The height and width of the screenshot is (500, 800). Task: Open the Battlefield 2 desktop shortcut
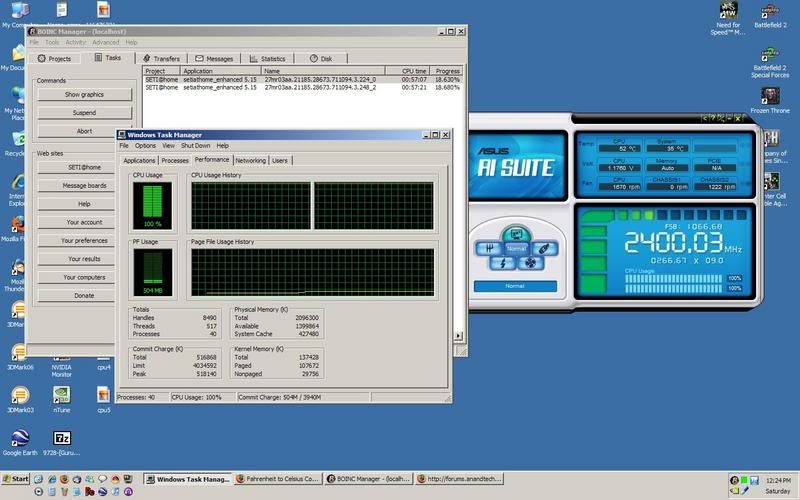(770, 15)
